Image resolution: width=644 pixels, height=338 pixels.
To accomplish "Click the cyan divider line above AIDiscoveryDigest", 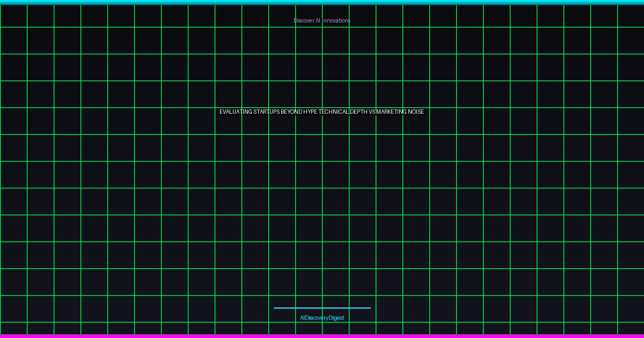I will point(322,308).
